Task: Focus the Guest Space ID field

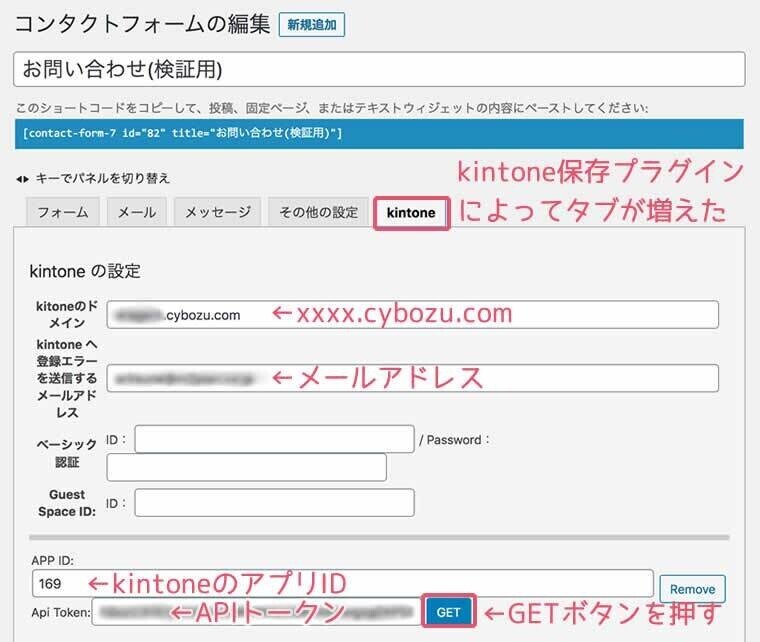Action: coord(274,503)
